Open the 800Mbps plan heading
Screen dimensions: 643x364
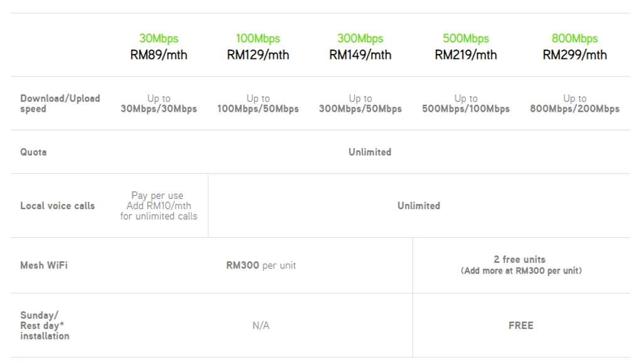pos(575,39)
